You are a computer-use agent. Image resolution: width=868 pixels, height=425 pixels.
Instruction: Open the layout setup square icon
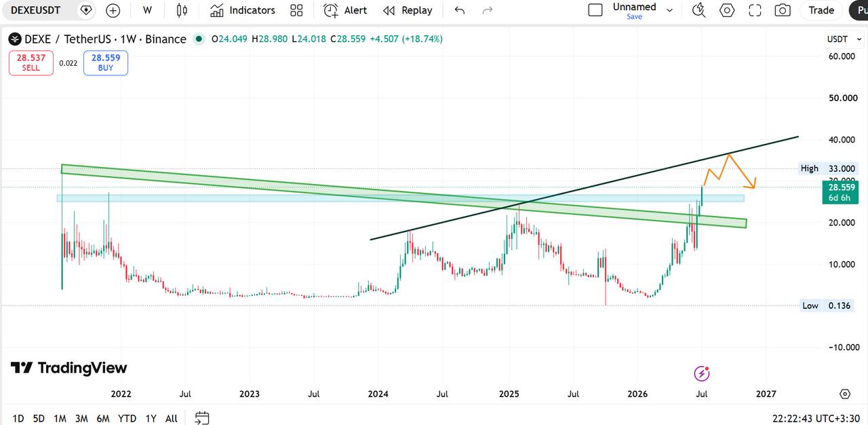(595, 10)
